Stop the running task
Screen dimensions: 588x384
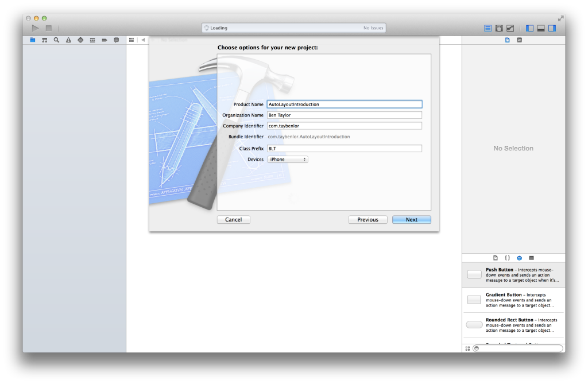coord(49,28)
